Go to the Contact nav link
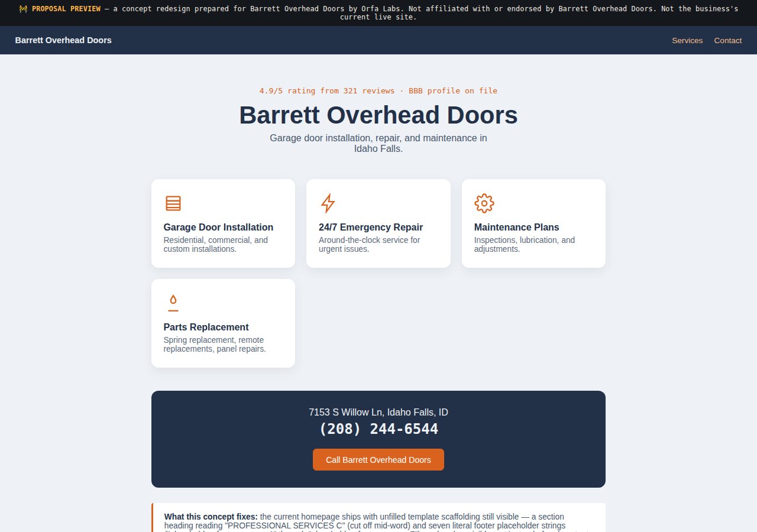The image size is (757, 532). [728, 40]
